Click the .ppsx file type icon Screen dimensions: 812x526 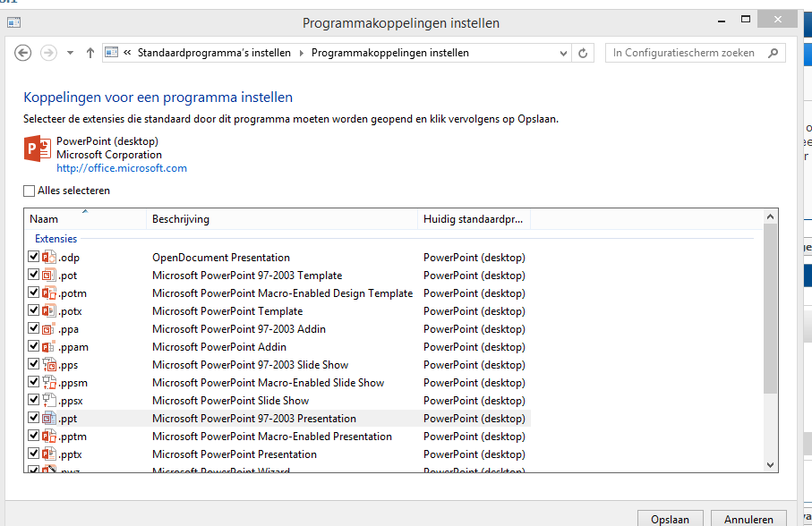tap(49, 401)
